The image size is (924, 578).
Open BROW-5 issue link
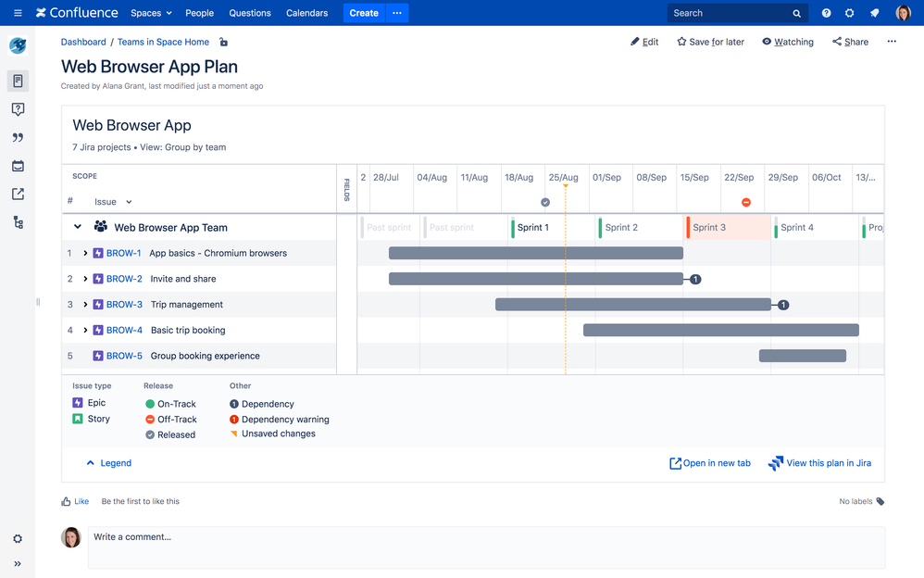click(x=124, y=356)
